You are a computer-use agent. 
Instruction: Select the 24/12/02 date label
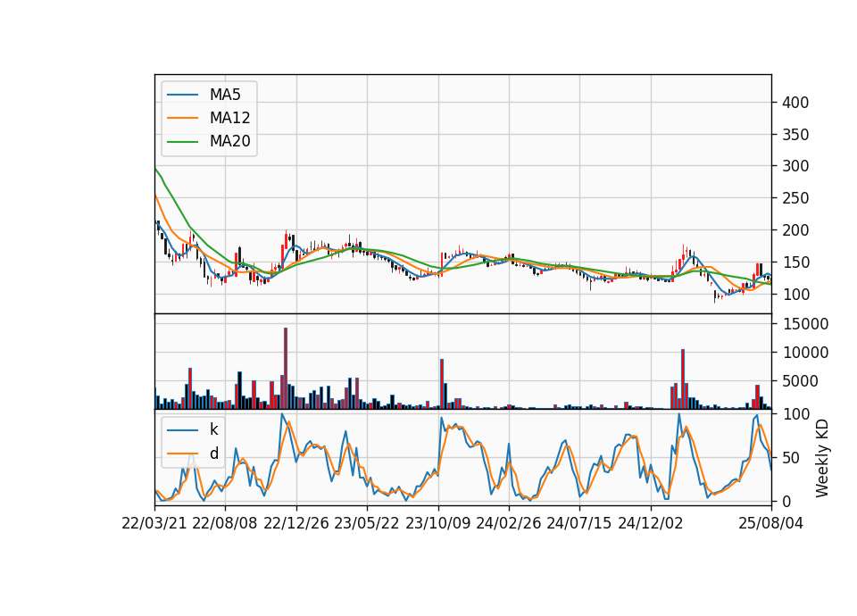coord(651,523)
